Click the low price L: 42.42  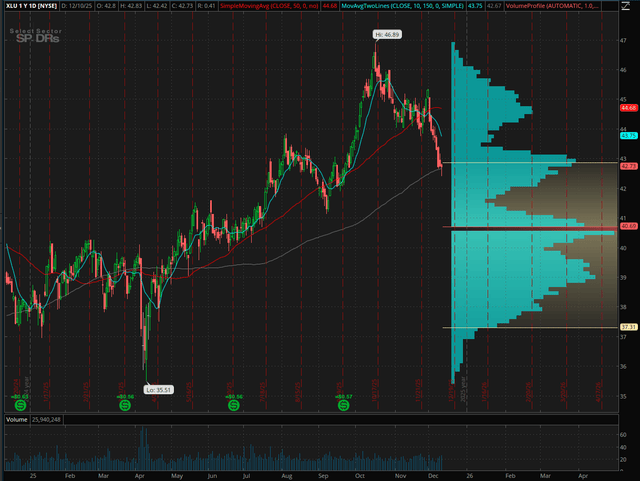[158, 6]
